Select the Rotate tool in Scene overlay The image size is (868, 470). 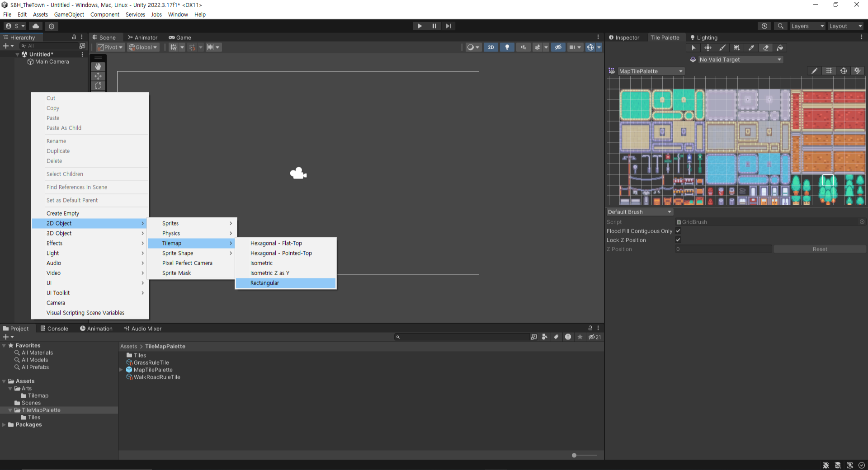click(x=98, y=85)
